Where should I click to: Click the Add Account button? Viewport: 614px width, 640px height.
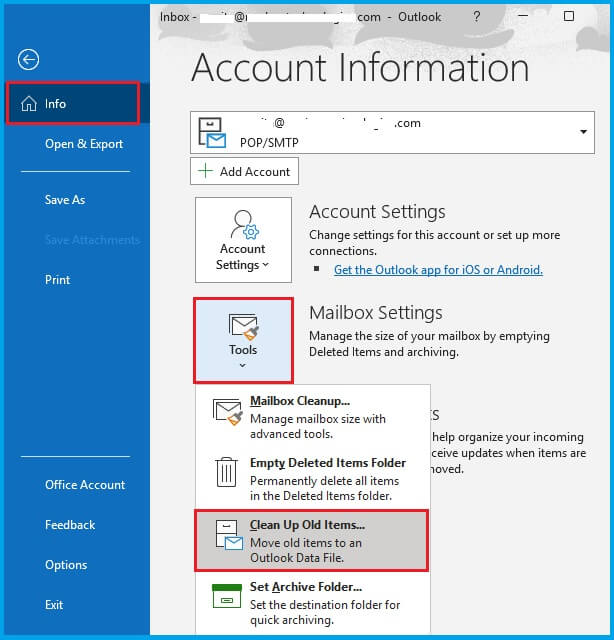(244, 171)
